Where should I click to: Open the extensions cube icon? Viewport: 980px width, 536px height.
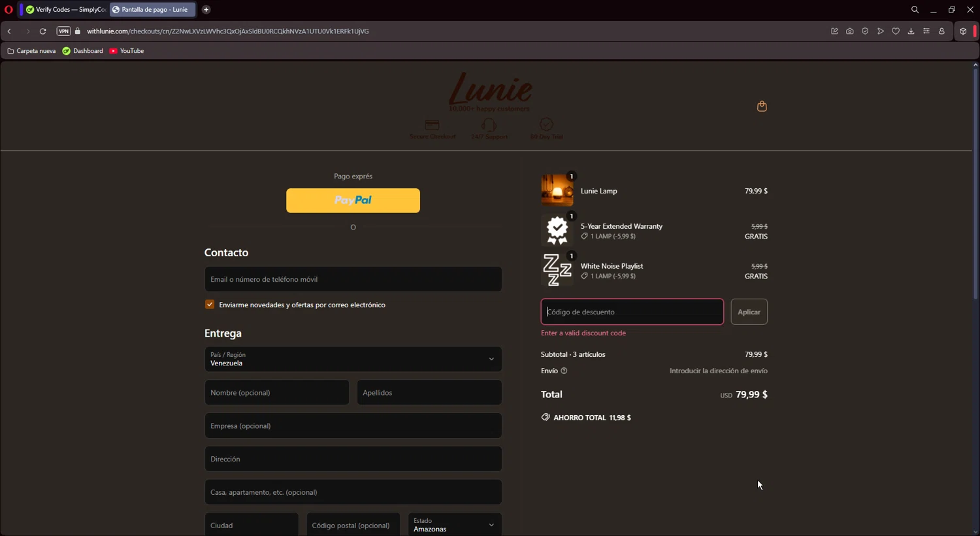coord(963,31)
